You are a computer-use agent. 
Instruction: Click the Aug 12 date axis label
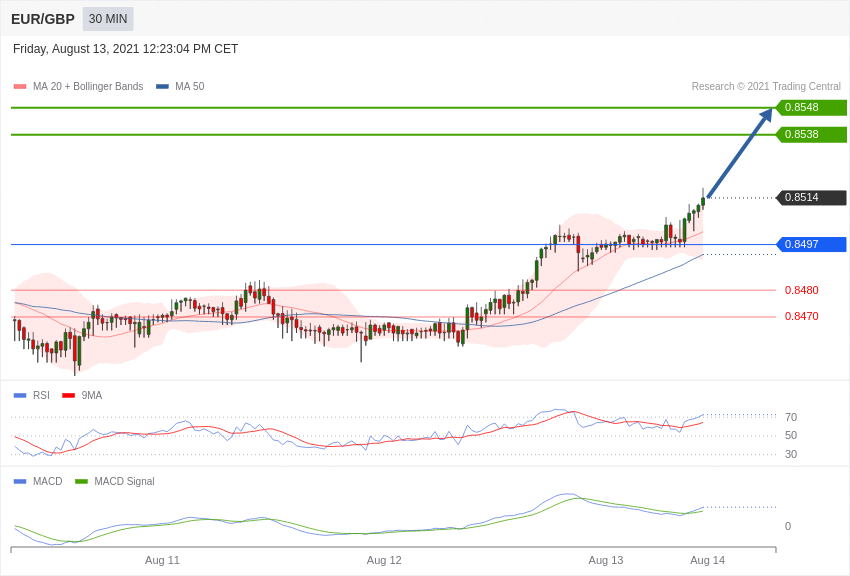[x=384, y=560]
